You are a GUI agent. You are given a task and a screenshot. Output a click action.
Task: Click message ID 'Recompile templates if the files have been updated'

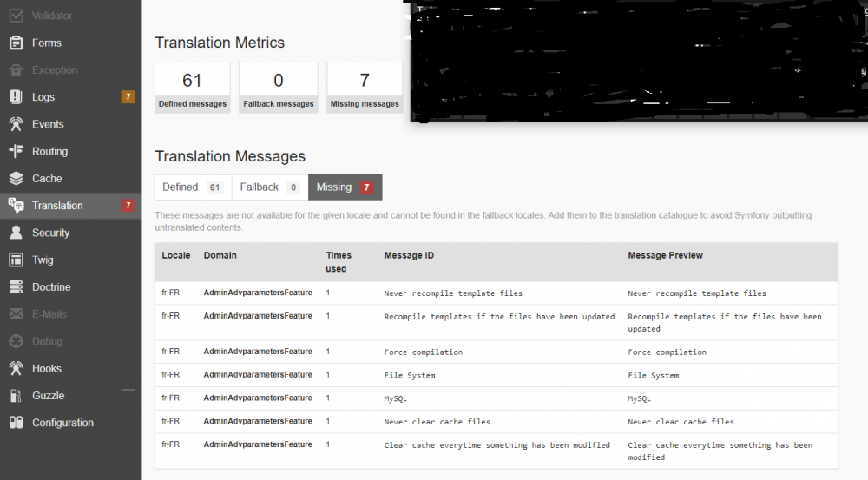[499, 316]
